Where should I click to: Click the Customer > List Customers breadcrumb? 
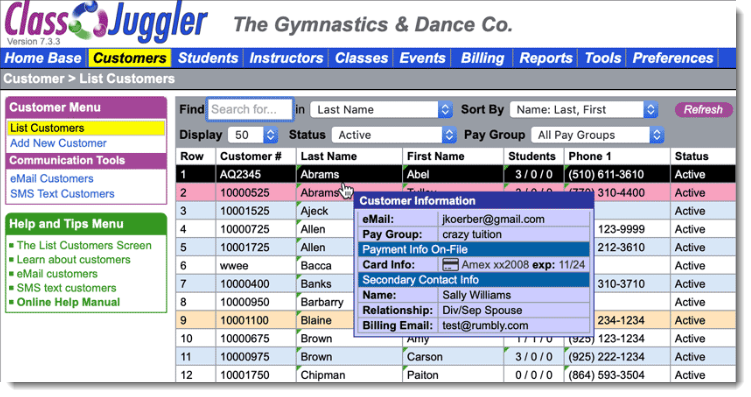point(89,79)
